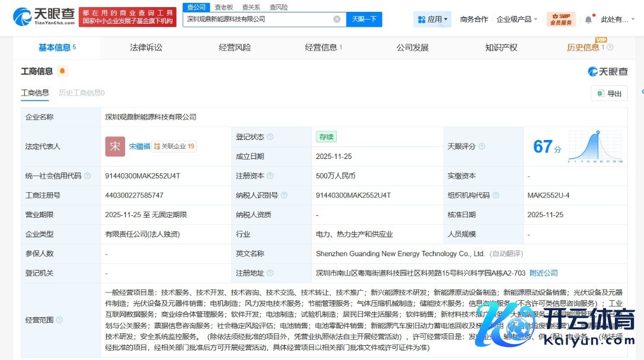
Task: Open the 知识产权 tab
Action: (501, 47)
